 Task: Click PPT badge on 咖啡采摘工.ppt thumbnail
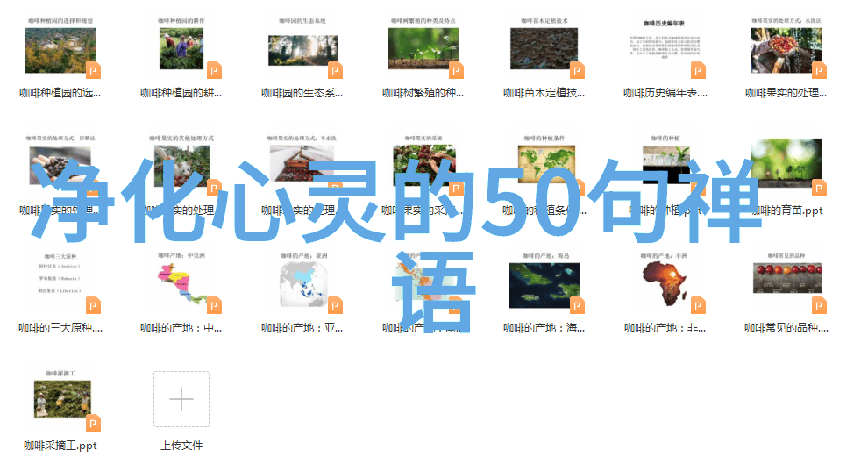point(93,423)
